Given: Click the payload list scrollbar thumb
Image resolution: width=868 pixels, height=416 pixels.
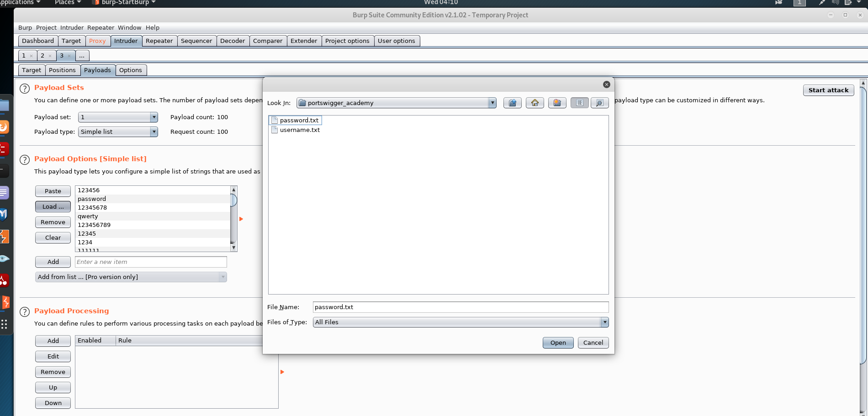Looking at the screenshot, I should point(233,200).
